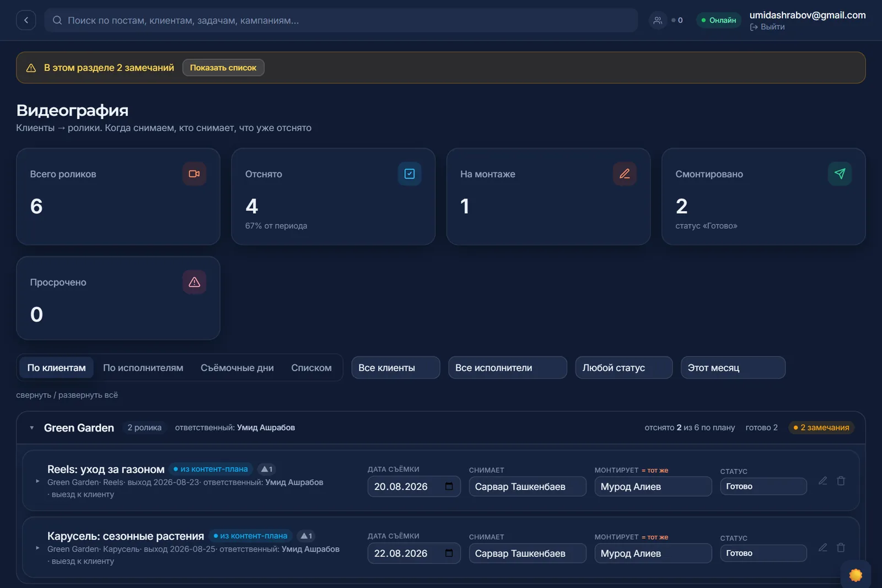The image size is (882, 588).
Task: Click the orange sun theme button
Action: click(x=856, y=575)
